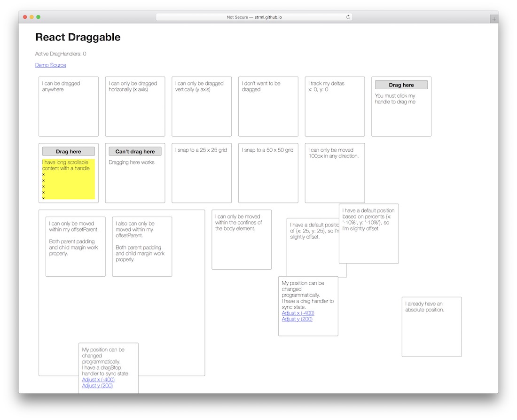Open the Demo Source link
Screen dimensions: 517x420
click(x=50, y=65)
